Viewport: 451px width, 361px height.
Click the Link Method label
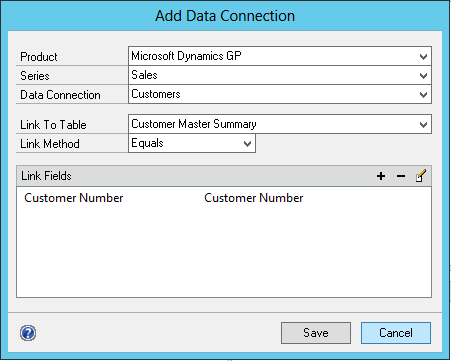coord(50,144)
